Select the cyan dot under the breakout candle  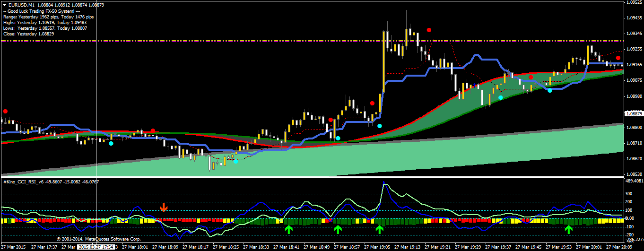click(380, 126)
